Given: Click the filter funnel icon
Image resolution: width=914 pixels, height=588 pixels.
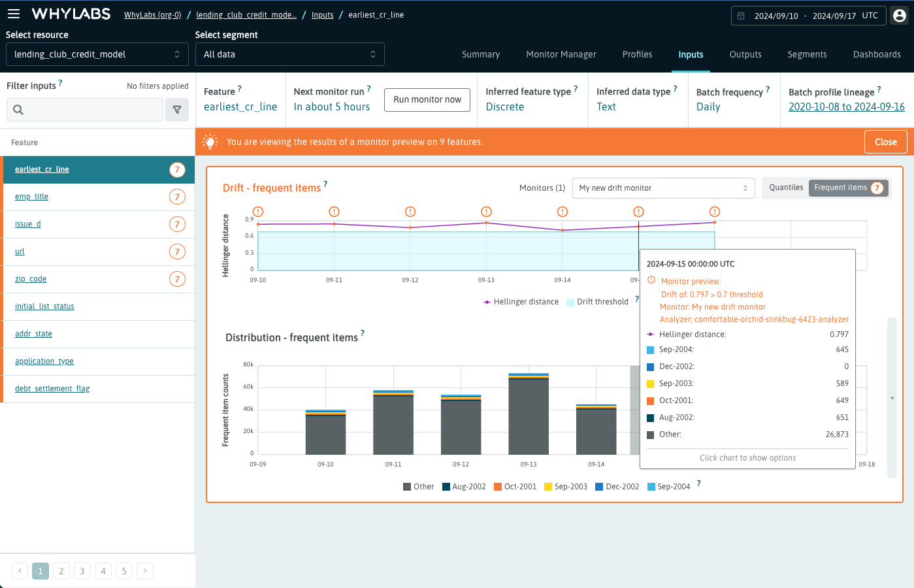Looking at the screenshot, I should click(177, 110).
